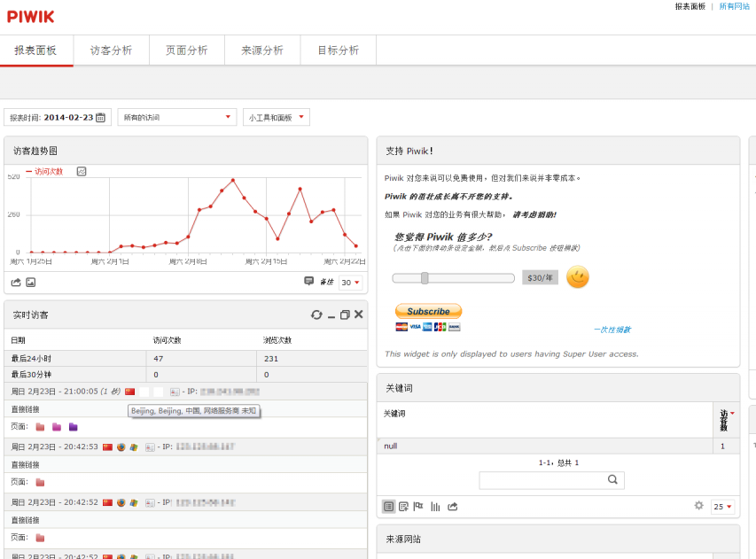Open the 30 period-count dropdown under chart
This screenshot has width=756, height=559.
350,283
